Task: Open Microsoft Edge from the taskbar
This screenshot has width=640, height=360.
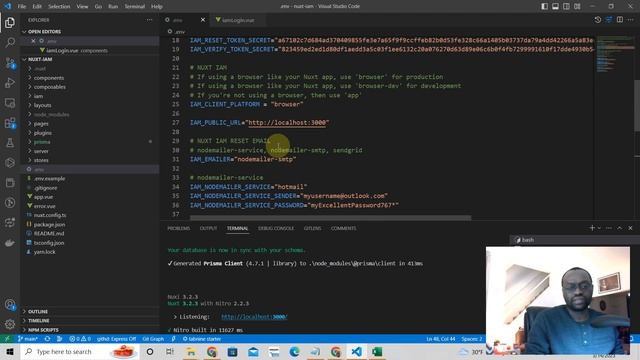Action: 294,351
